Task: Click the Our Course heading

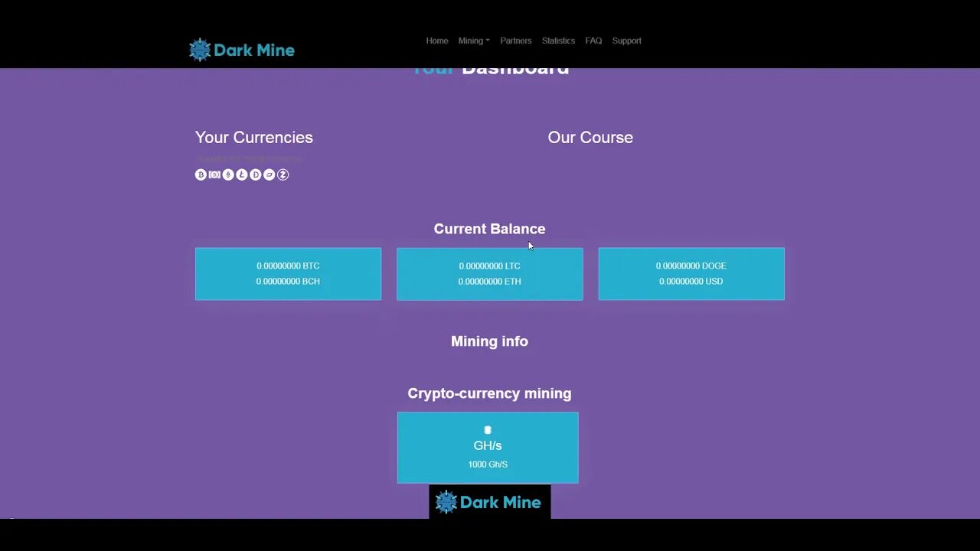Action: (590, 138)
